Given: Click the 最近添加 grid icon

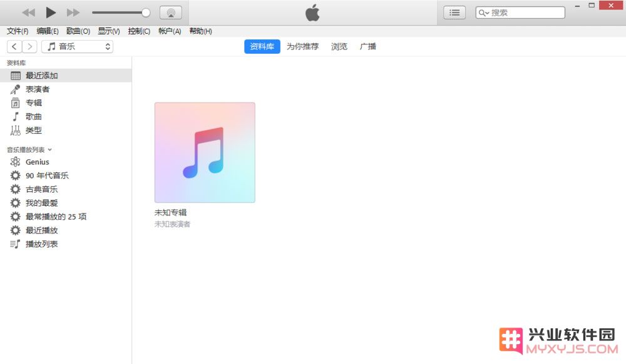Looking at the screenshot, I should click(16, 76).
